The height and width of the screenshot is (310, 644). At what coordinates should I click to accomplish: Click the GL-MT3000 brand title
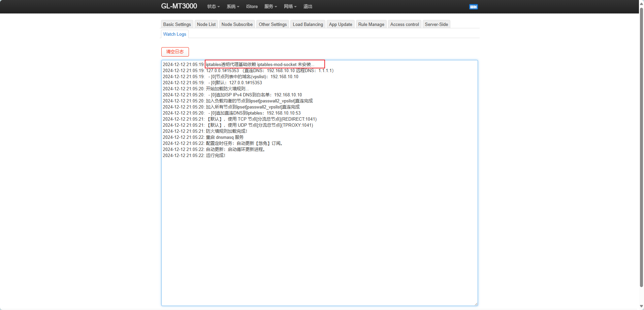coord(179,6)
